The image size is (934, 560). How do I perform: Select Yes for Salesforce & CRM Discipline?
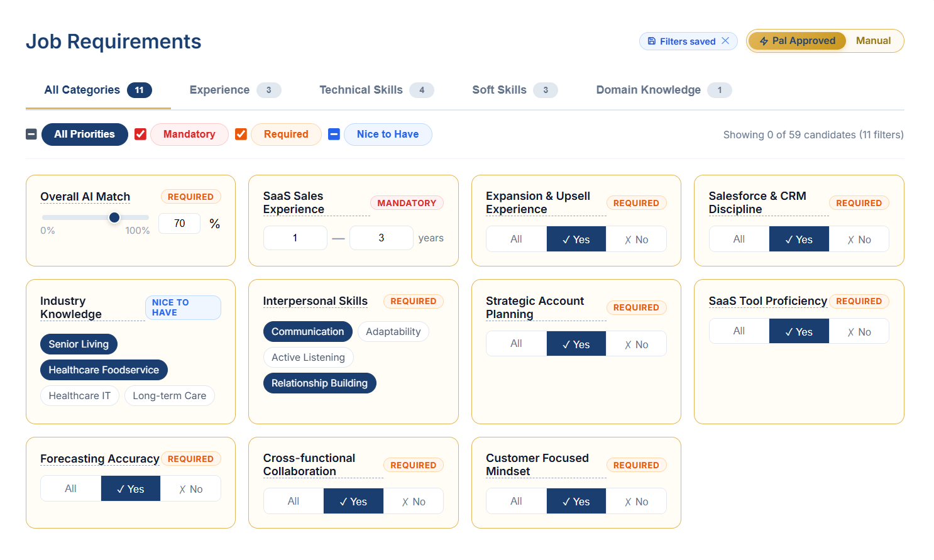799,239
